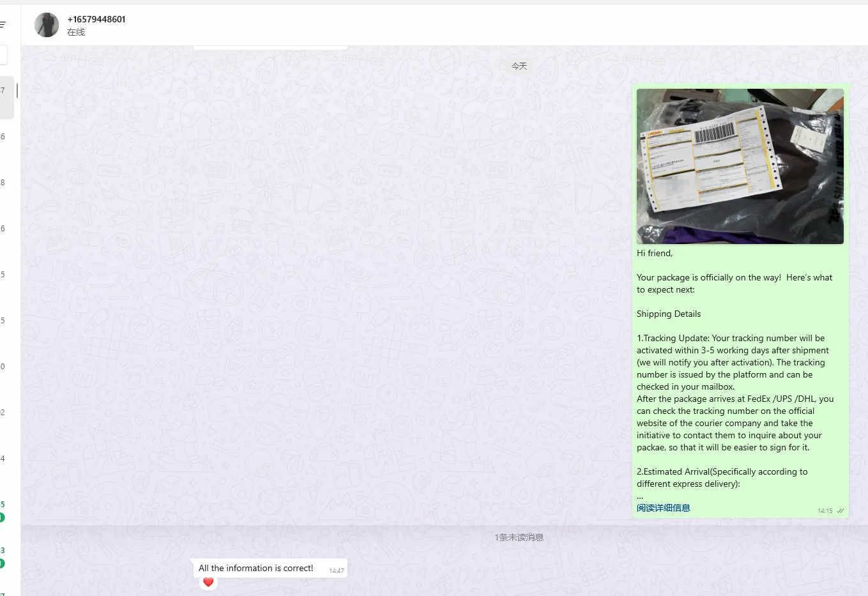Click the 'Shipping Details' sent message text
Screen dimensions: 868x596
(x=669, y=314)
